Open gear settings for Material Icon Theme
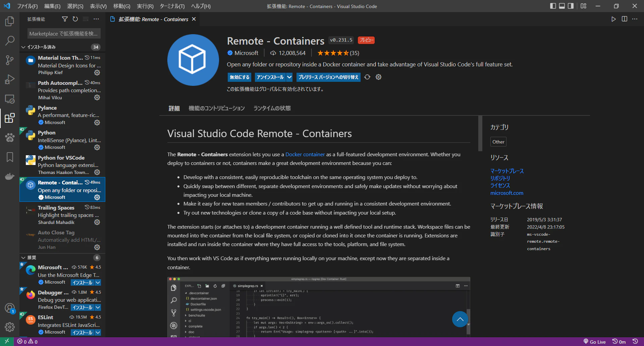644x346 pixels. pos(97,73)
